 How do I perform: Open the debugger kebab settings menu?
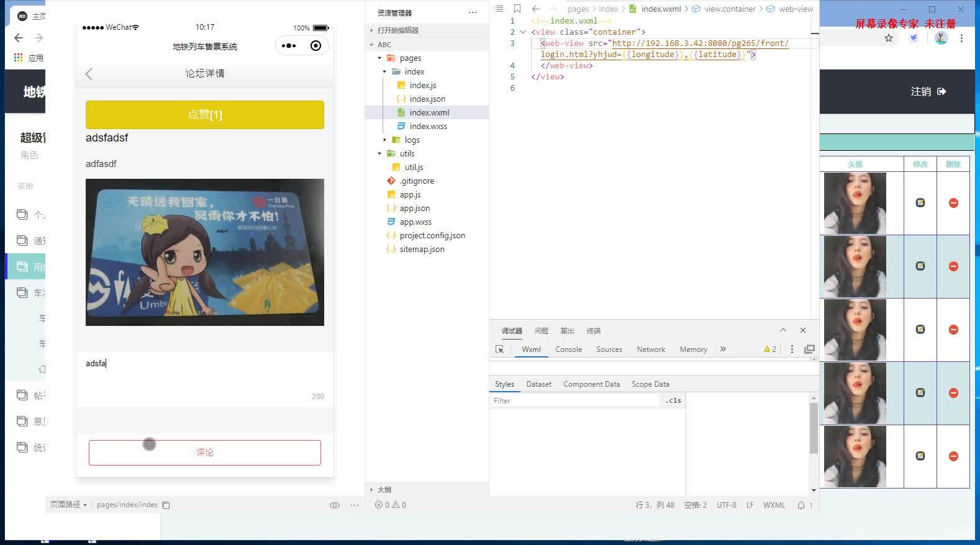[x=792, y=349]
